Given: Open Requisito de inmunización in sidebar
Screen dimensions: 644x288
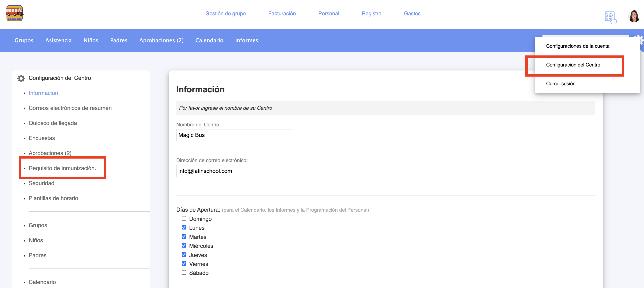Looking at the screenshot, I should point(62,168).
